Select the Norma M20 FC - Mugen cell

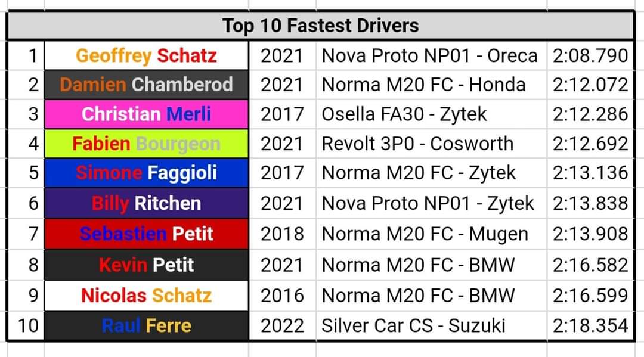[x=425, y=234]
